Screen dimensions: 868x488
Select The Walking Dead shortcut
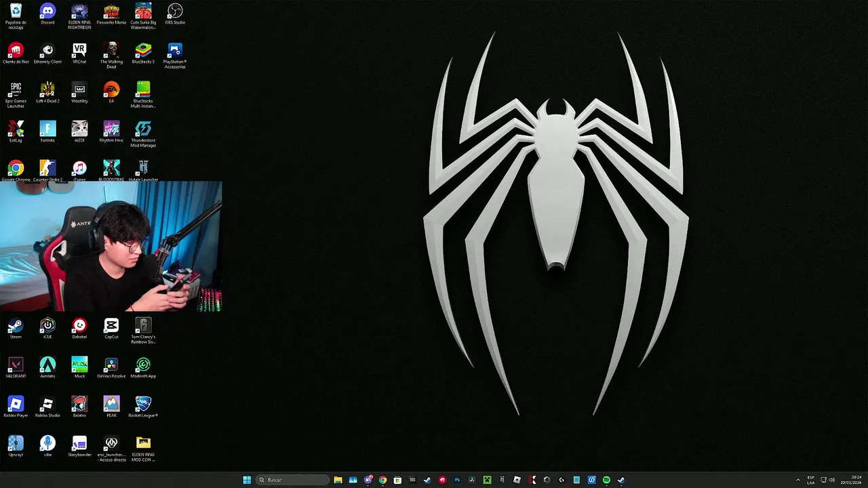[x=111, y=55]
